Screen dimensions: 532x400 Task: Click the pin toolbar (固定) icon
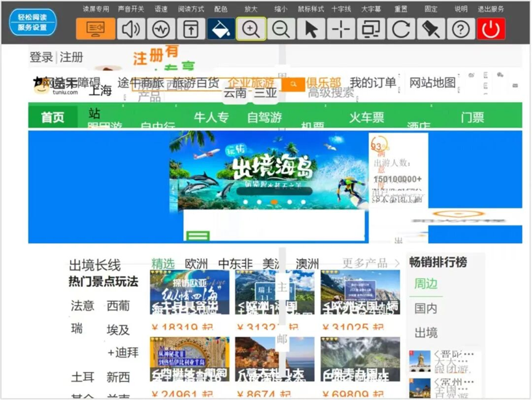click(x=431, y=29)
